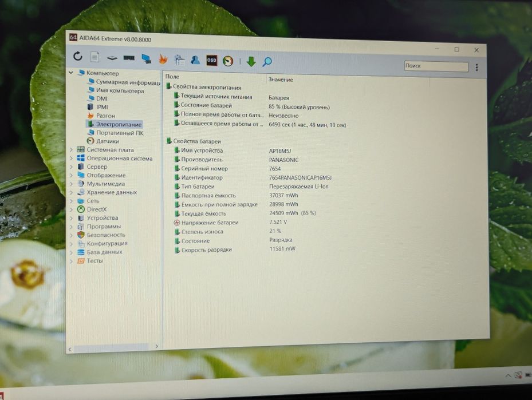
Task: Expand the Сеть tree node
Action: [71, 201]
